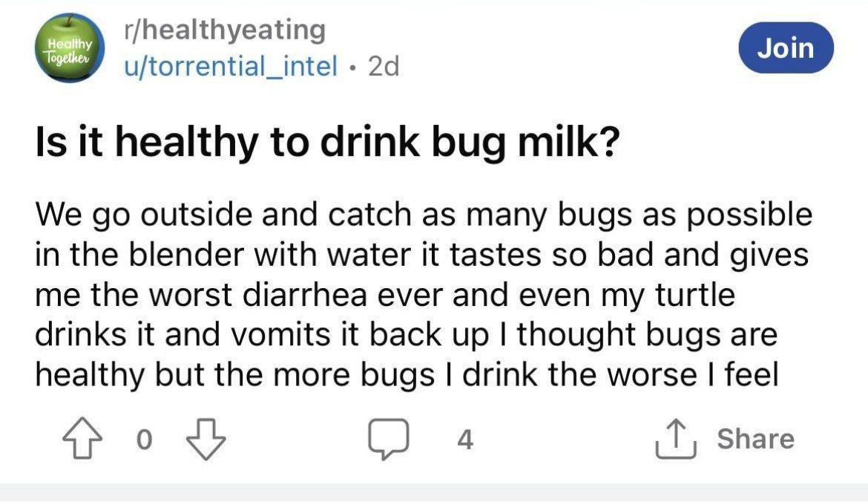Click the gray divider below the post
This screenshot has width=868, height=502.
(x=434, y=492)
